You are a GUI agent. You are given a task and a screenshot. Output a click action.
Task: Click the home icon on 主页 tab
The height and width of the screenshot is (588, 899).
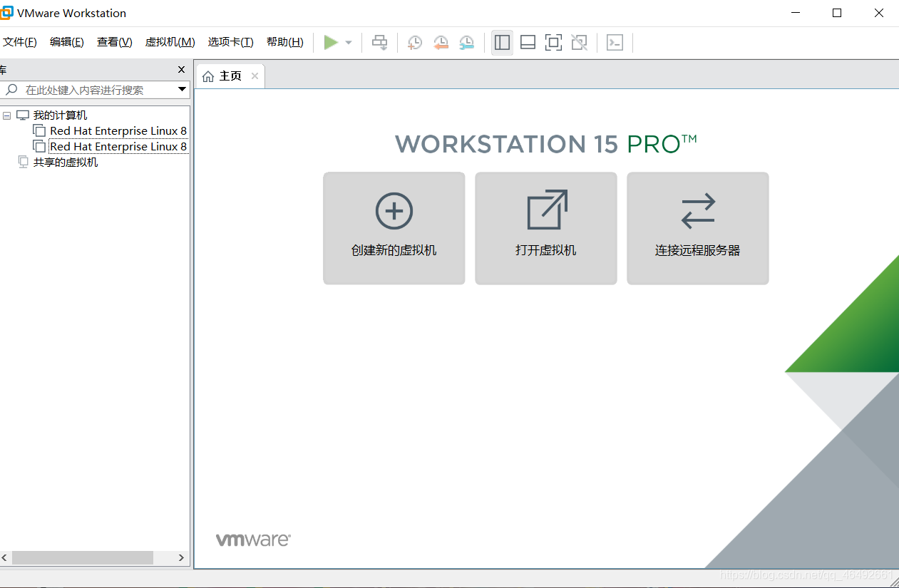(208, 76)
